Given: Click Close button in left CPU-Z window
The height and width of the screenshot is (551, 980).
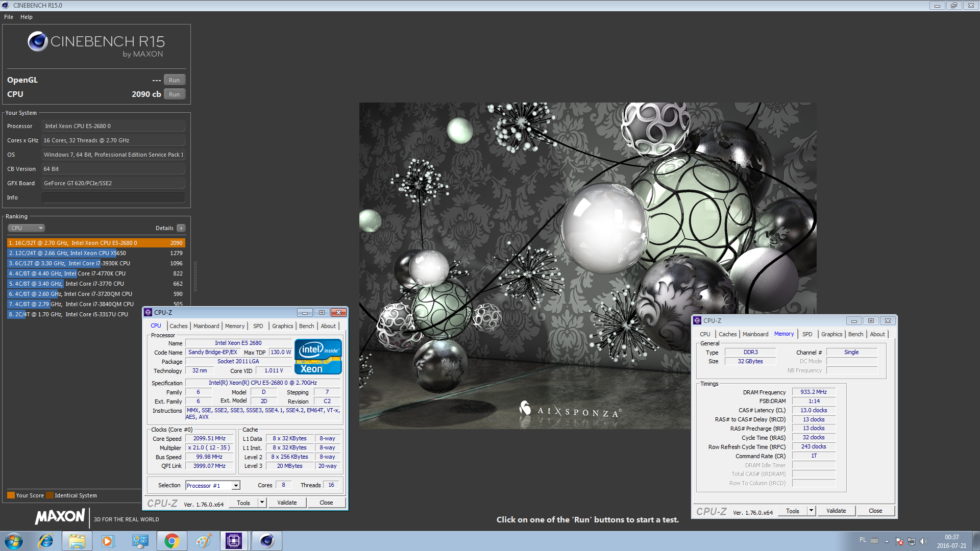Looking at the screenshot, I should 326,503.
